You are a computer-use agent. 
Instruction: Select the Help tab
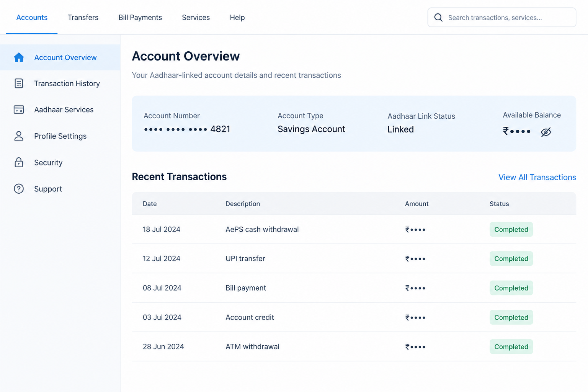237,18
